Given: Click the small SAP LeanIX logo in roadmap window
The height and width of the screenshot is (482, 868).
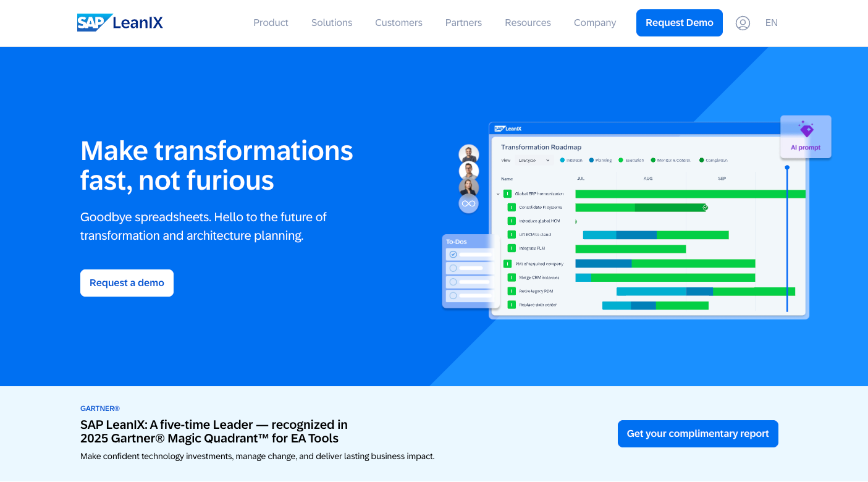Looking at the screenshot, I should coord(508,129).
